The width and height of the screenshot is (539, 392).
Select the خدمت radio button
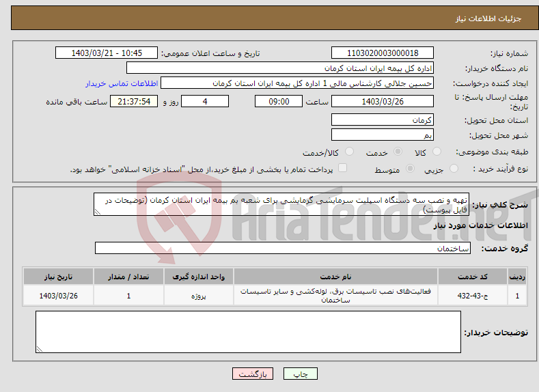[x=398, y=152]
